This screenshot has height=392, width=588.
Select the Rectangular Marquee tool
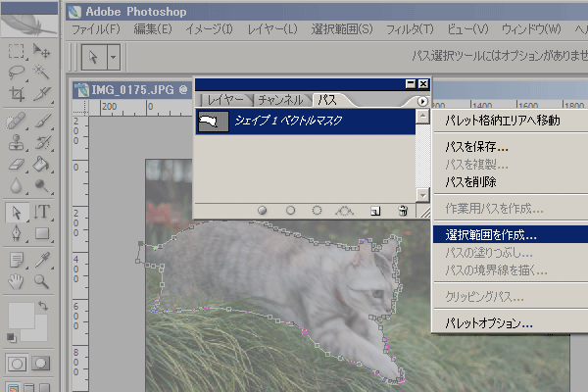[x=17, y=50]
